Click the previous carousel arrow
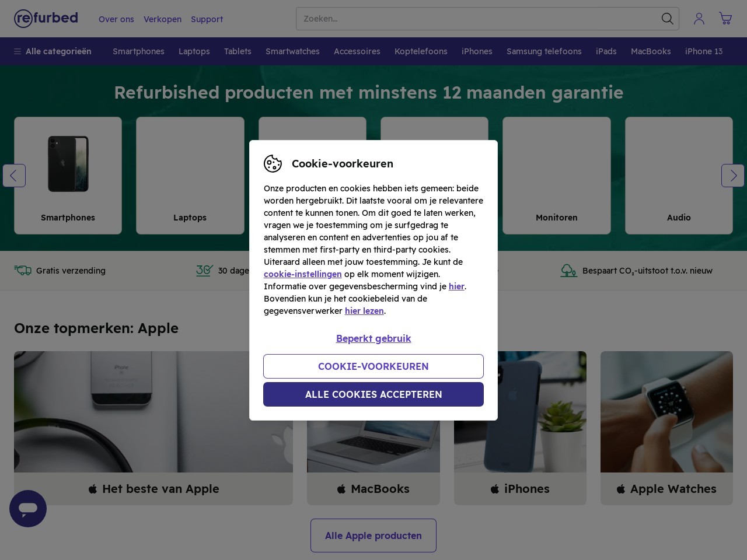The image size is (747, 560). [14, 176]
